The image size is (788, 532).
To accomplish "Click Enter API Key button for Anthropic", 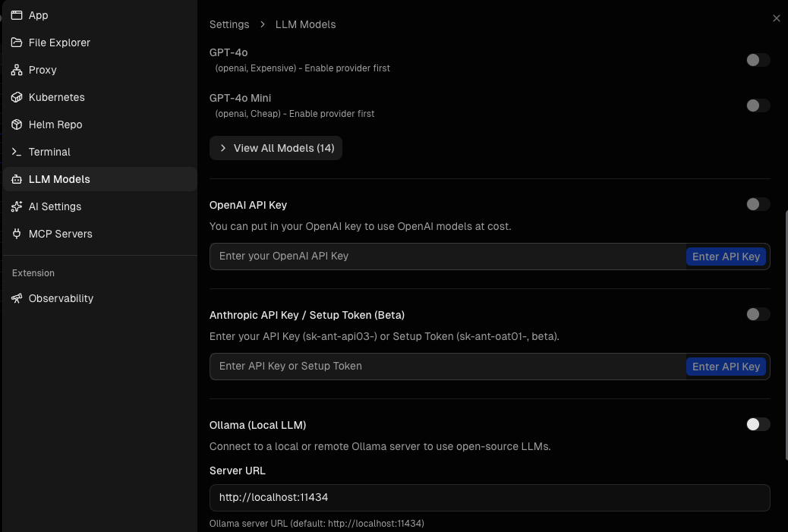I will pyautogui.click(x=726, y=367).
